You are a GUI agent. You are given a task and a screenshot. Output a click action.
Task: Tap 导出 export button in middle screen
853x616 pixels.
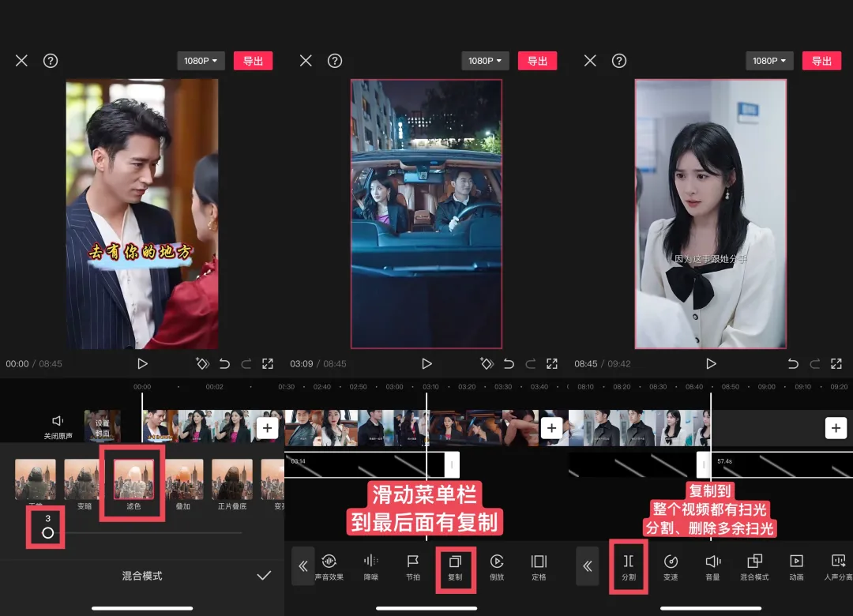(x=538, y=61)
